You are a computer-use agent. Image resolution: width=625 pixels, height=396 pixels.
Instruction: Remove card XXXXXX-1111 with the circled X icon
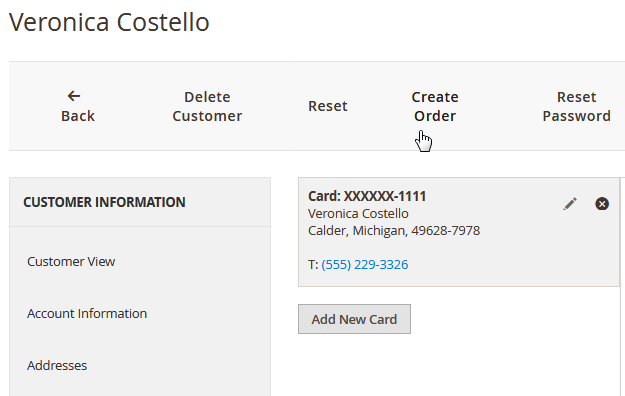(602, 204)
